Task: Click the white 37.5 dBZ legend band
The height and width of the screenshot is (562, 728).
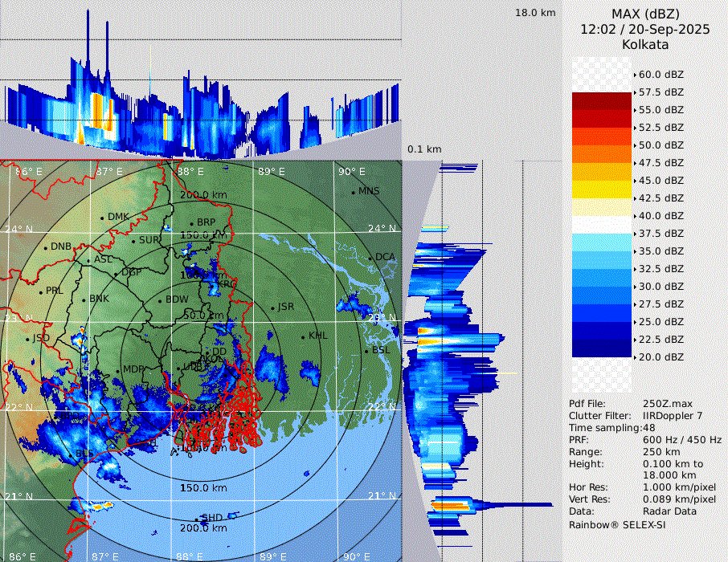Action: point(602,225)
